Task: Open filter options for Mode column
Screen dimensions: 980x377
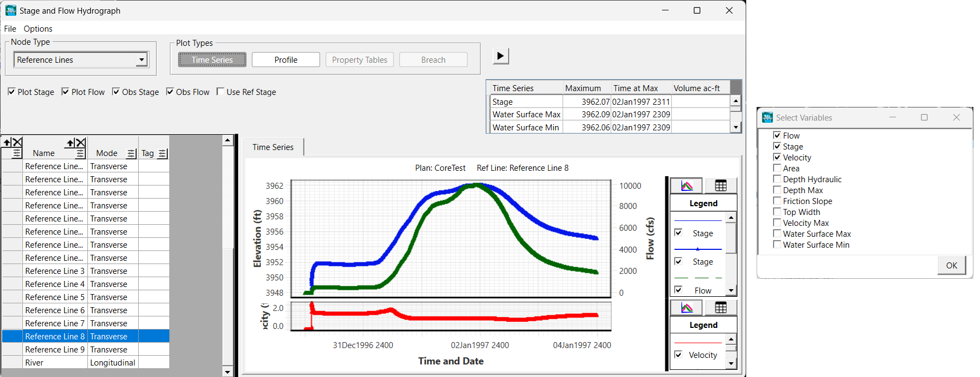Action: point(131,154)
